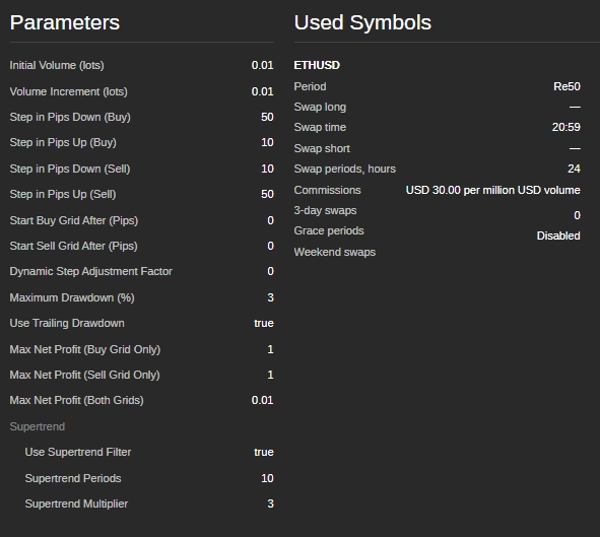Click the Step in Pips Down (Buy) value
The image size is (600, 537).
coord(267,118)
